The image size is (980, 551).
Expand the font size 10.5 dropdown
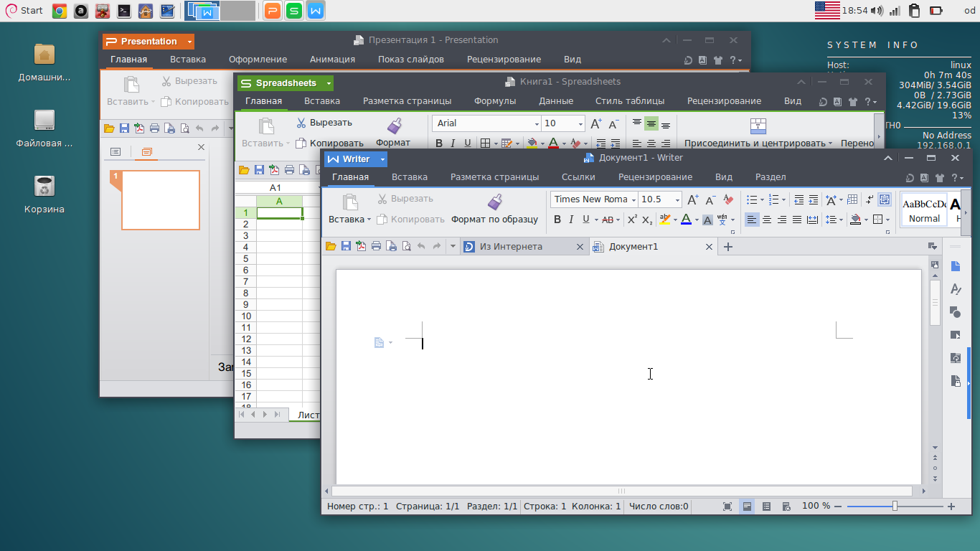(677, 199)
